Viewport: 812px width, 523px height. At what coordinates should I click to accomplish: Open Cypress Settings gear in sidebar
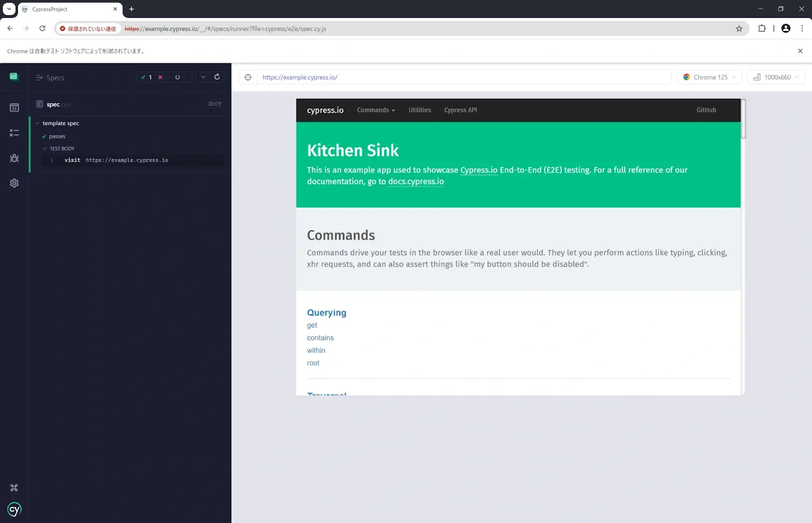click(x=14, y=183)
